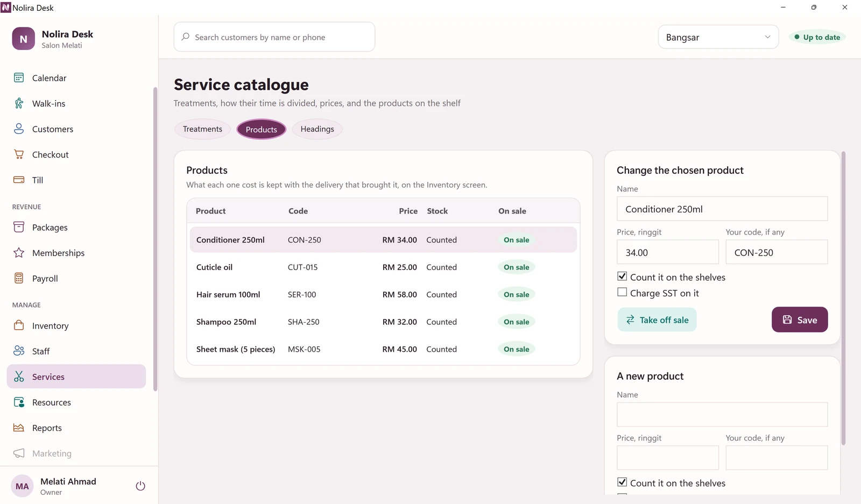This screenshot has width=861, height=504.
Task: Click the Customers person icon
Action: point(19,129)
